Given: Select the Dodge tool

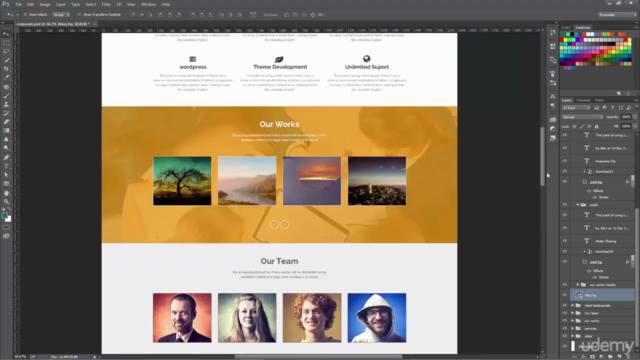Looking at the screenshot, I should pyautogui.click(x=6, y=148).
